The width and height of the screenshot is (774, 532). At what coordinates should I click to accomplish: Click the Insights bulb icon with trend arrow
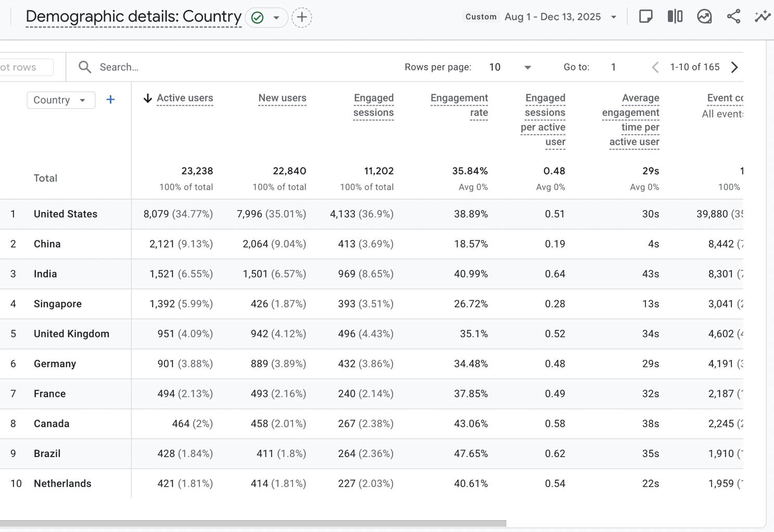click(704, 16)
